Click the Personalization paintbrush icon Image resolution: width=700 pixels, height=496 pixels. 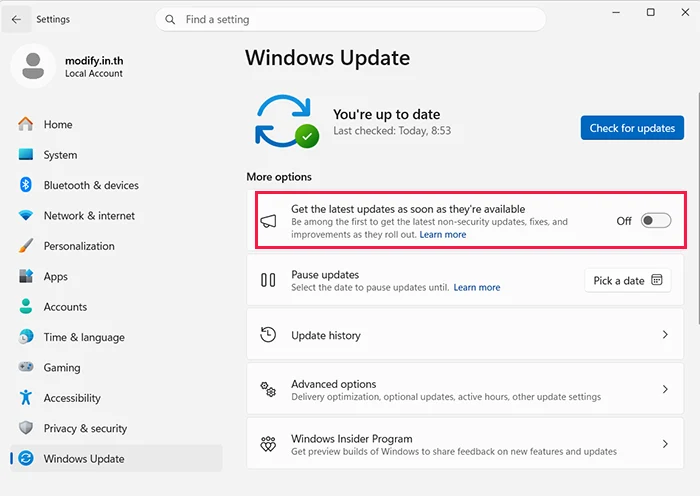(x=26, y=246)
